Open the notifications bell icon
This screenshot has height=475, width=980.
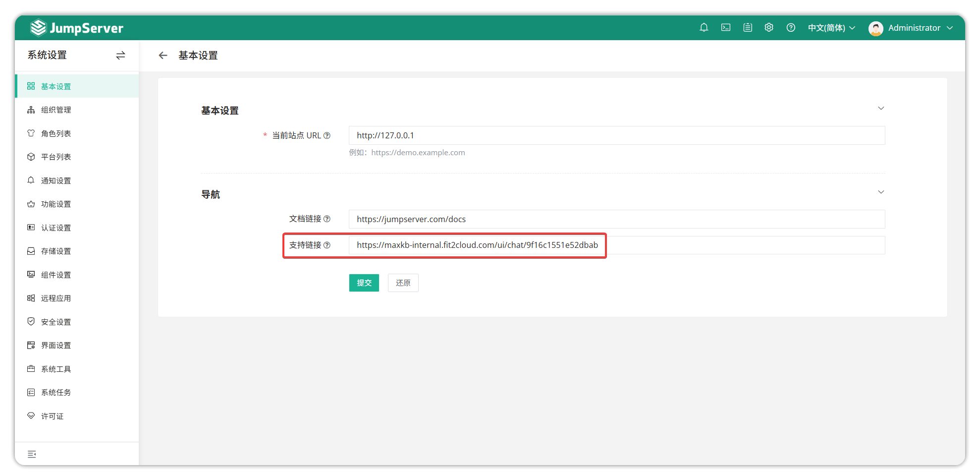tap(704, 28)
